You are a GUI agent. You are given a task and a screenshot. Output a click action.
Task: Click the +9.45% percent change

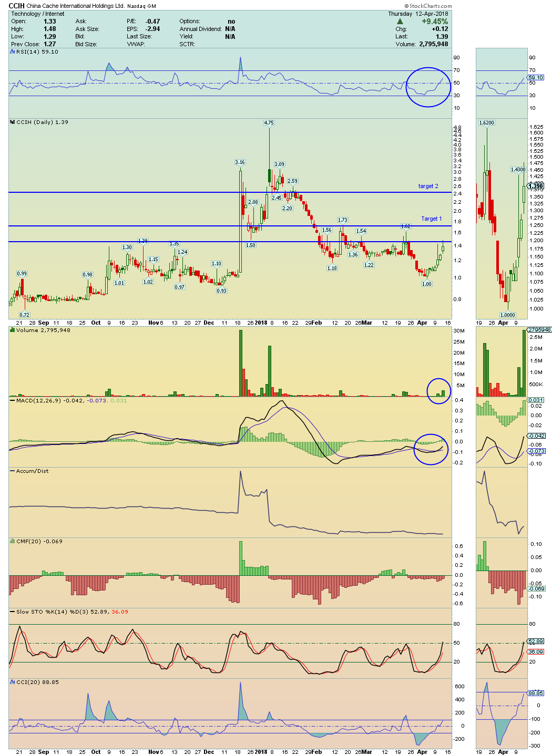point(435,22)
